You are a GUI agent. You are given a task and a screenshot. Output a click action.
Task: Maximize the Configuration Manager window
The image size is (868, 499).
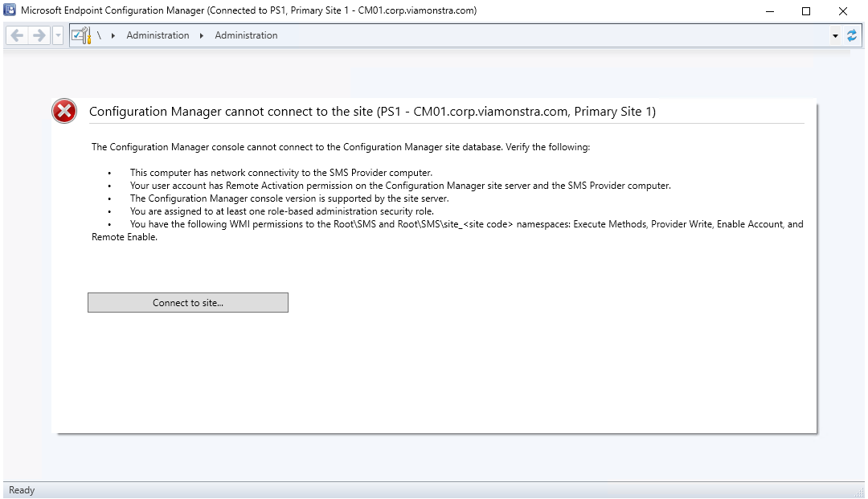point(806,11)
